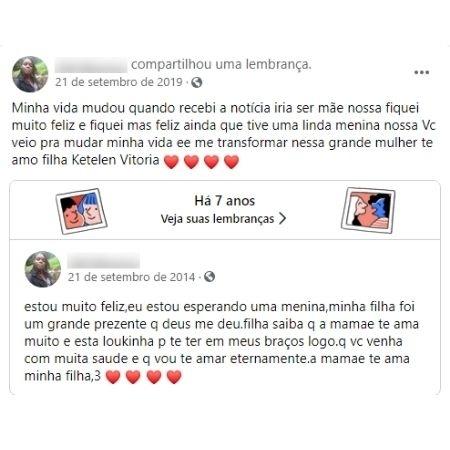Open the top post author's profile picture
The image size is (450, 450).
(x=30, y=74)
